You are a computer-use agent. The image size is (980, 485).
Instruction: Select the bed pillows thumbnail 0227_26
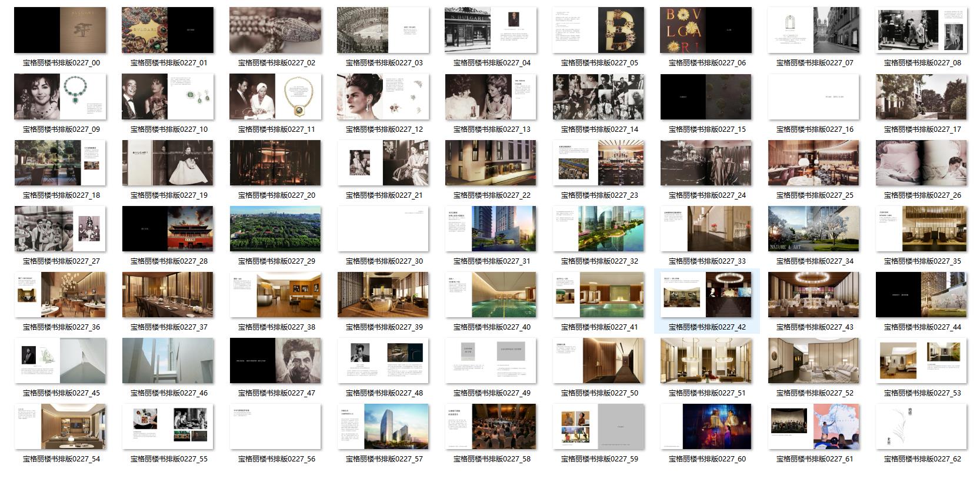click(x=921, y=162)
